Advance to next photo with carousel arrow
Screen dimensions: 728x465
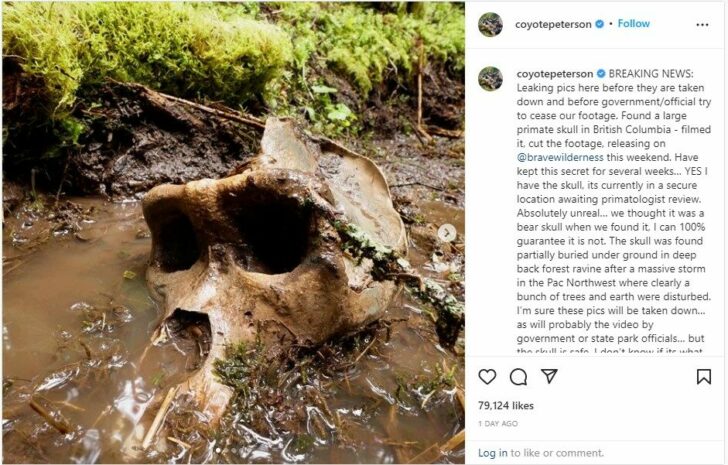tap(447, 233)
